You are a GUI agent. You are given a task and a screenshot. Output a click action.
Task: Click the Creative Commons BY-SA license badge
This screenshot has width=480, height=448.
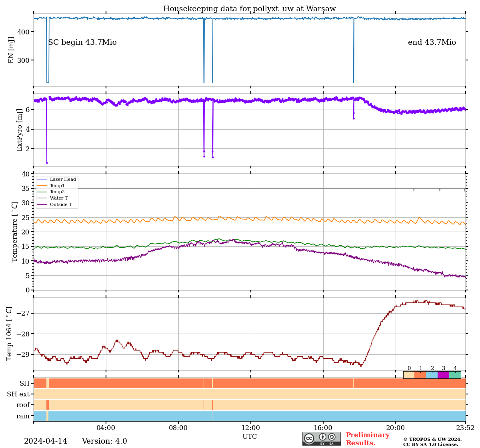322,439
